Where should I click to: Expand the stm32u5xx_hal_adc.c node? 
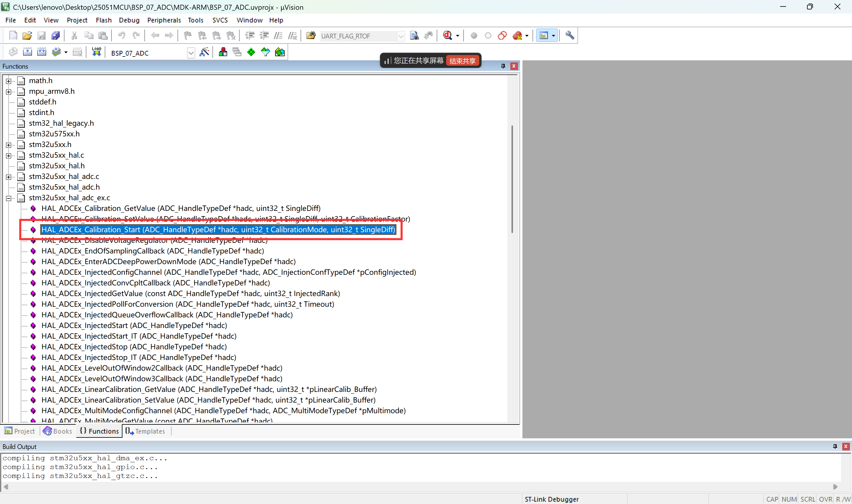(9, 177)
